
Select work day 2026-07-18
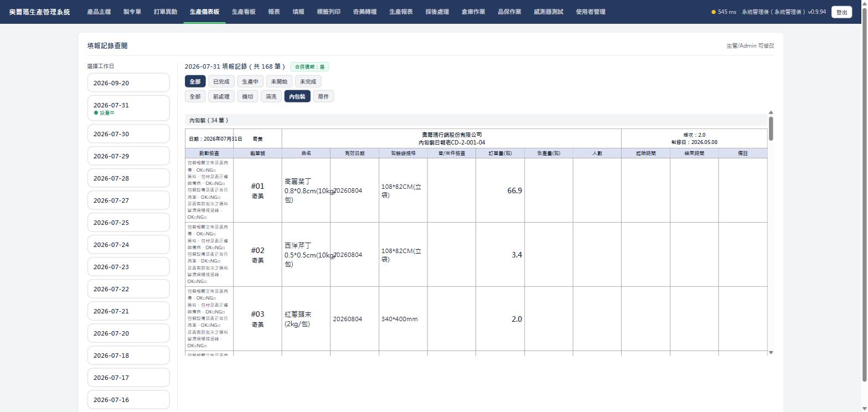[x=128, y=356]
